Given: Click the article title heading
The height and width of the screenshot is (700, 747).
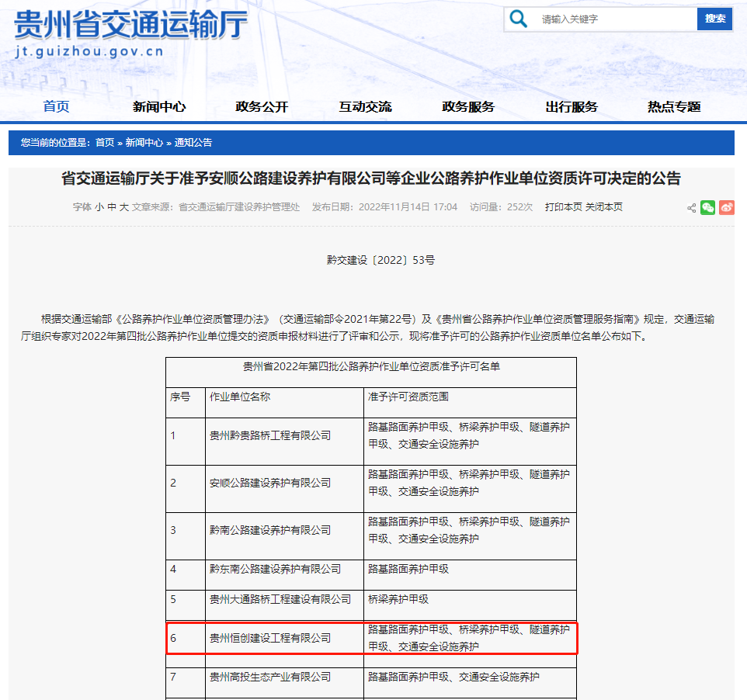Looking at the screenshot, I should (x=371, y=178).
